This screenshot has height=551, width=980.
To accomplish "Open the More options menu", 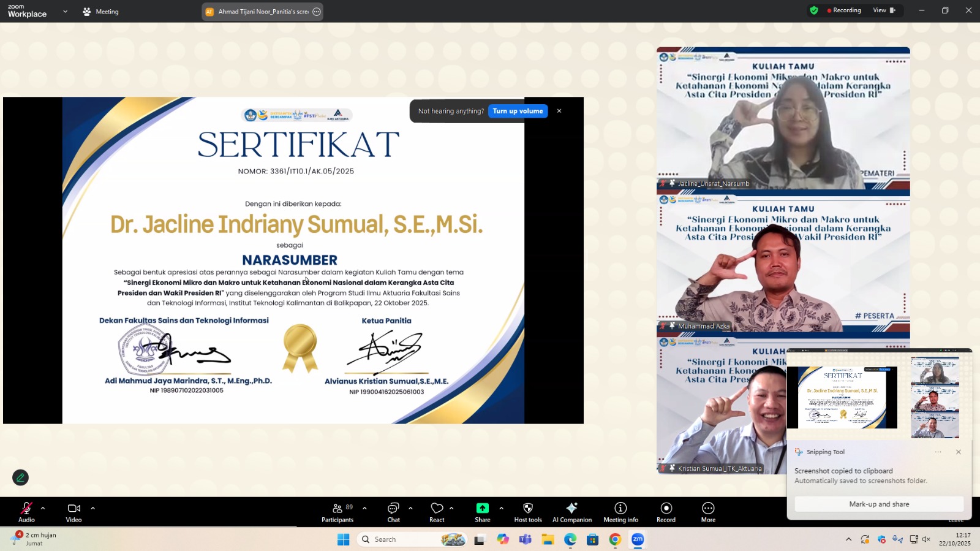I will pos(708,512).
